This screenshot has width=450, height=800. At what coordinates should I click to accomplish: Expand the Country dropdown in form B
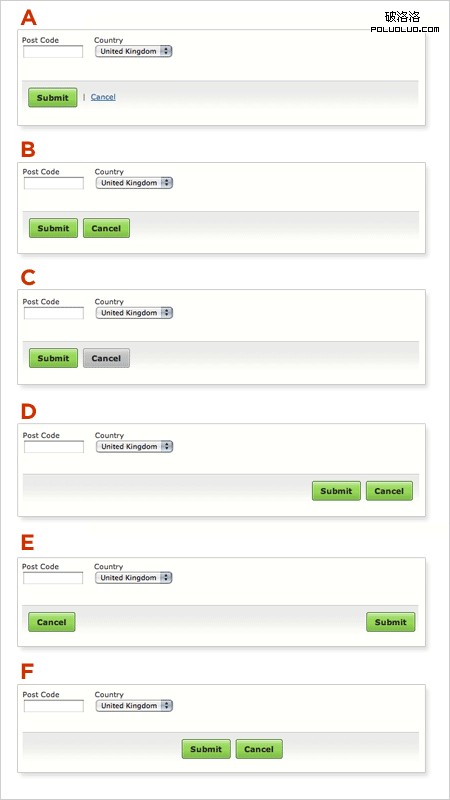point(134,183)
